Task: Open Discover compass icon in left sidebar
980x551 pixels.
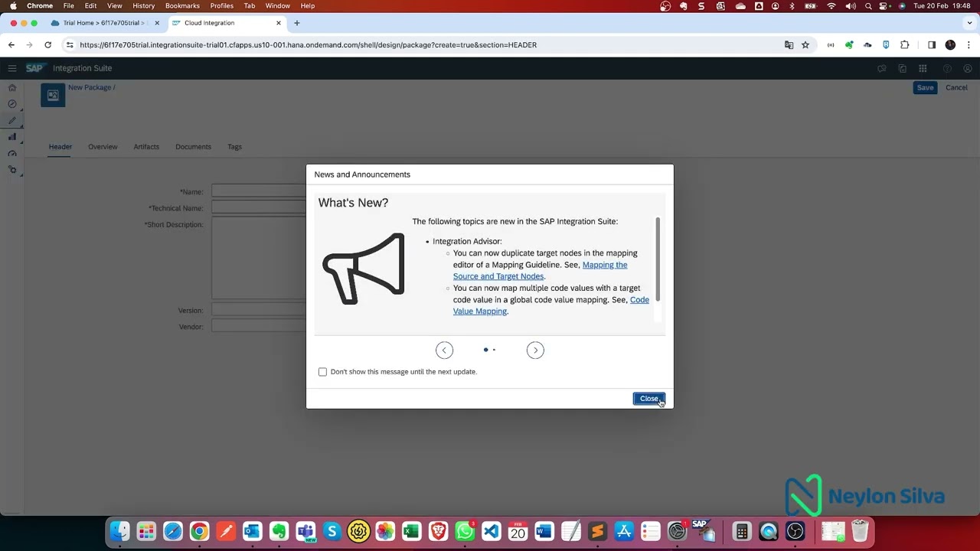Action: click(x=12, y=104)
